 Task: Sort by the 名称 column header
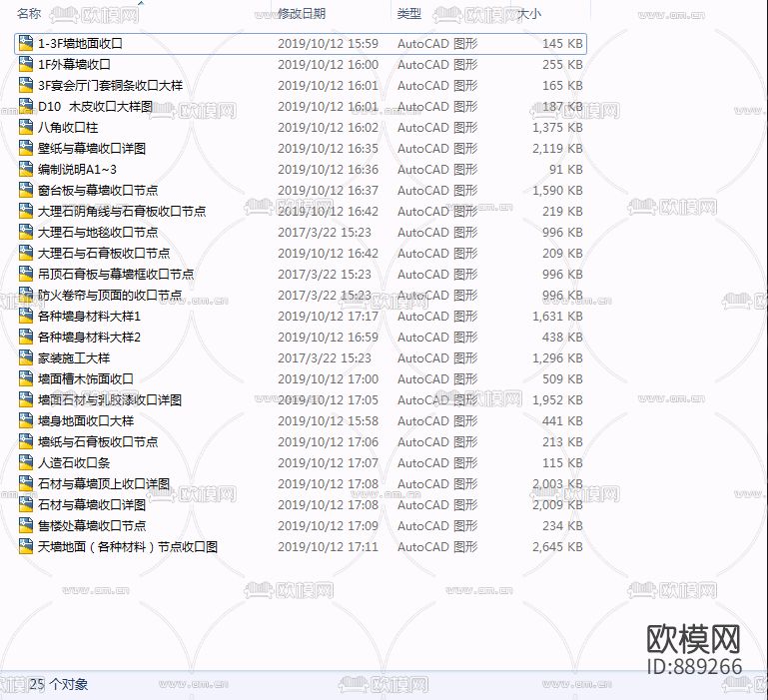pos(29,14)
